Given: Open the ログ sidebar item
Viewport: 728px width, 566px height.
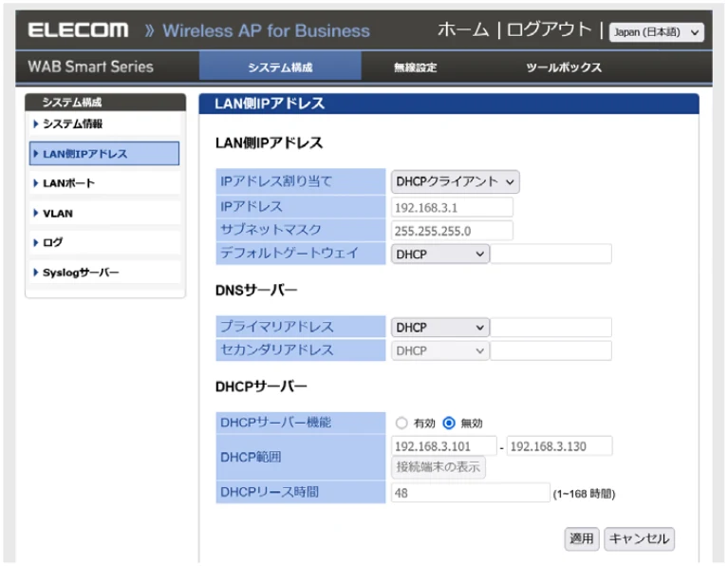Looking at the screenshot, I should click(x=104, y=242).
